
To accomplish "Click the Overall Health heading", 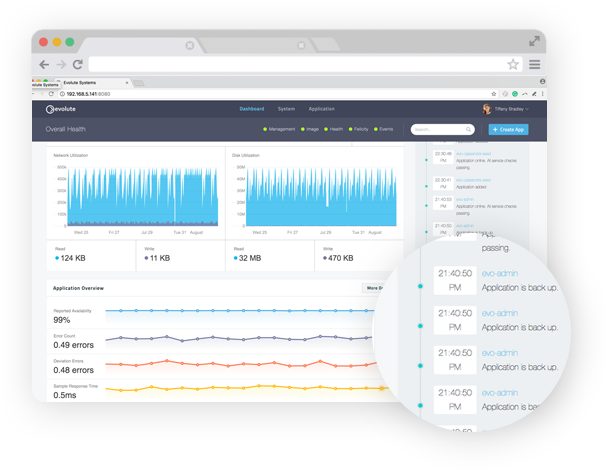I will [66, 129].
